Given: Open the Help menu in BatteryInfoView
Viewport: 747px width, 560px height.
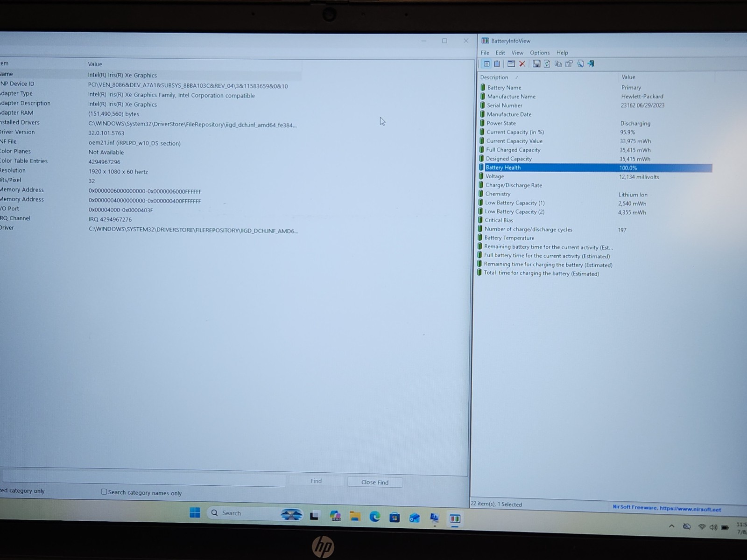Looking at the screenshot, I should (562, 53).
